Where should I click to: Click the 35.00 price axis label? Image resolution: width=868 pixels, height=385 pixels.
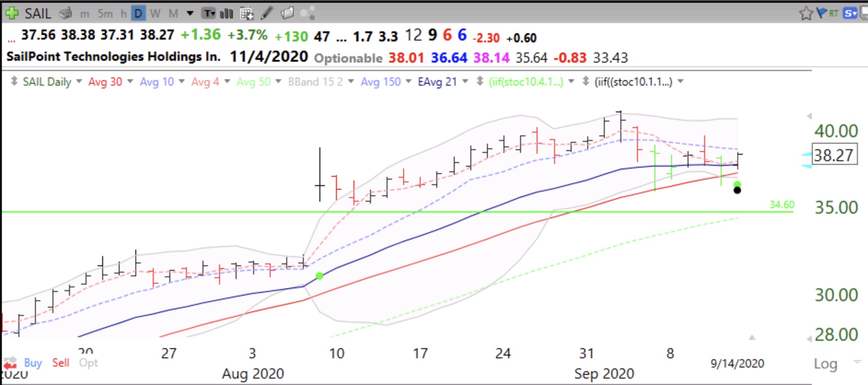tap(836, 207)
